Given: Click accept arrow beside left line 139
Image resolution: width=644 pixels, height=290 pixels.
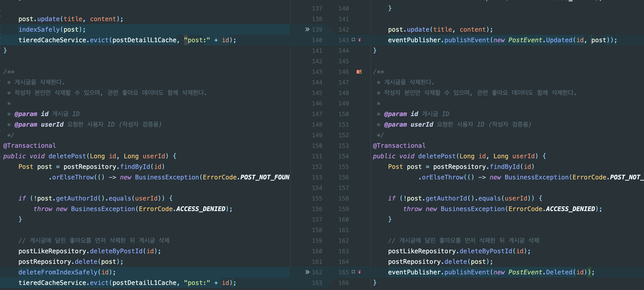Looking at the screenshot, I should 307,30.
